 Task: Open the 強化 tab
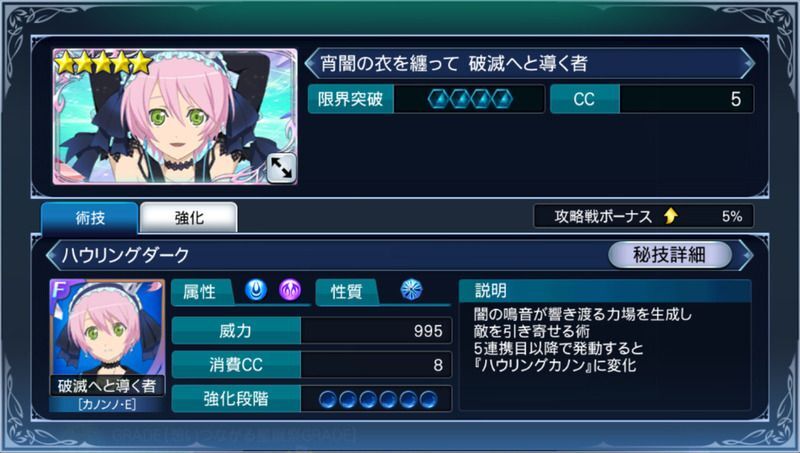coord(189,218)
